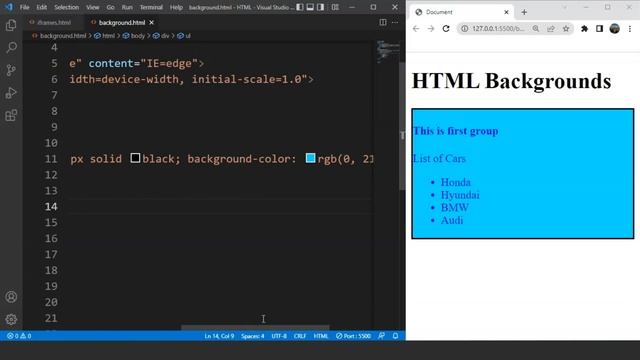Toggle primary side bar layout button
This screenshot has width=640, height=360.
[300, 7]
